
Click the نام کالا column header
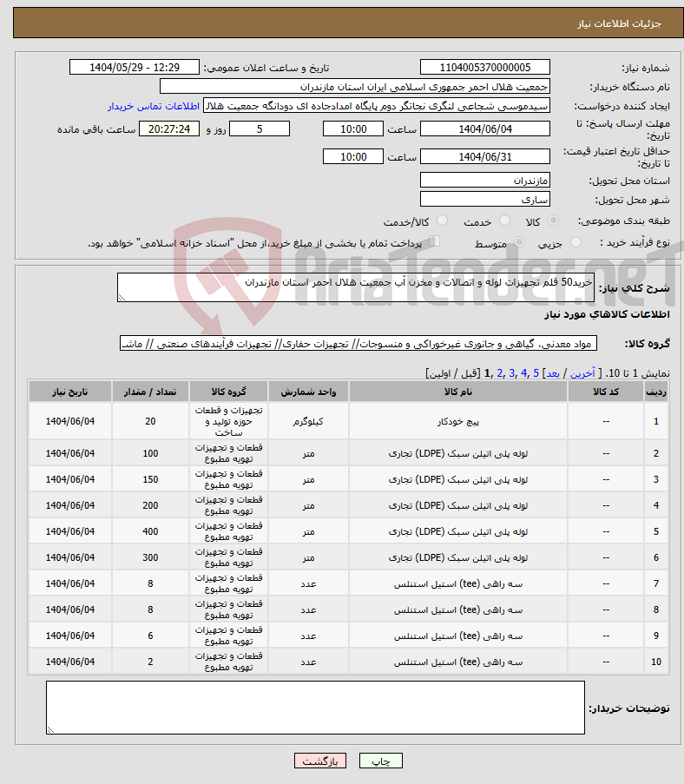pyautogui.click(x=458, y=392)
